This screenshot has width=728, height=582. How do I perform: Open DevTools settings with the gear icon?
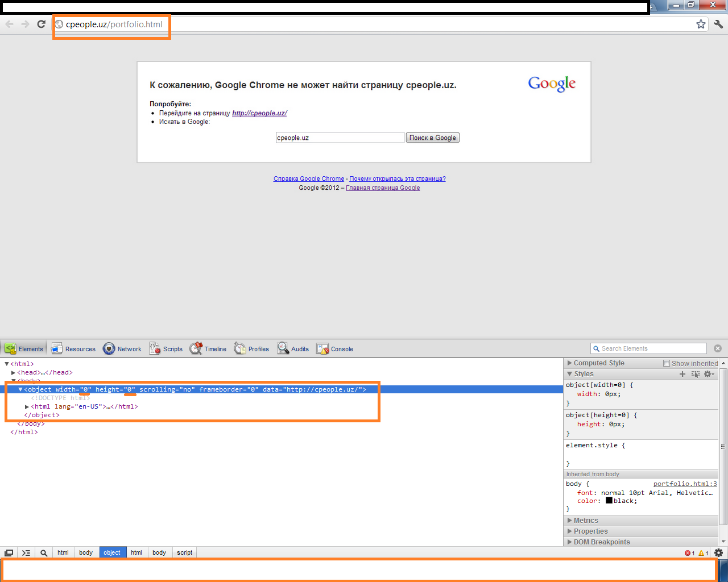click(x=719, y=552)
